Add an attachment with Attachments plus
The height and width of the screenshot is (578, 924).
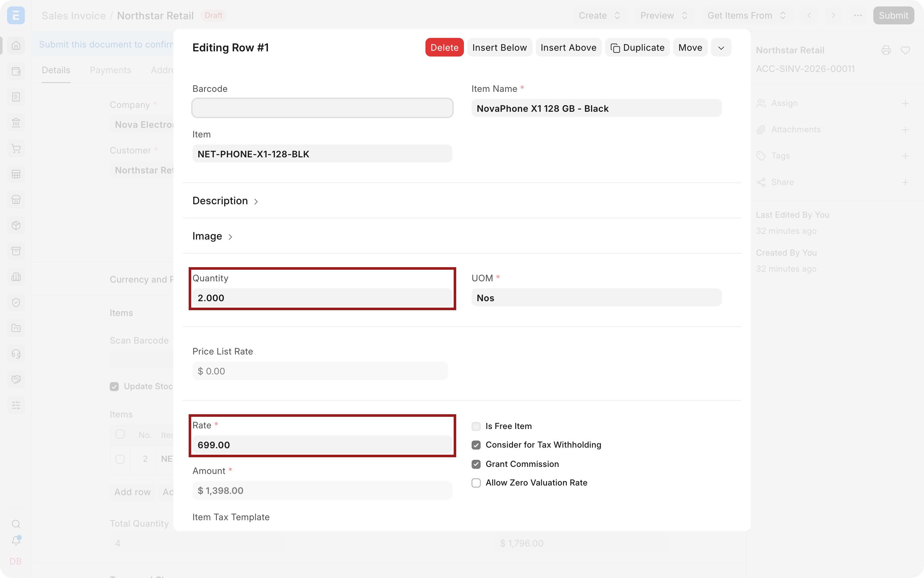[905, 130]
